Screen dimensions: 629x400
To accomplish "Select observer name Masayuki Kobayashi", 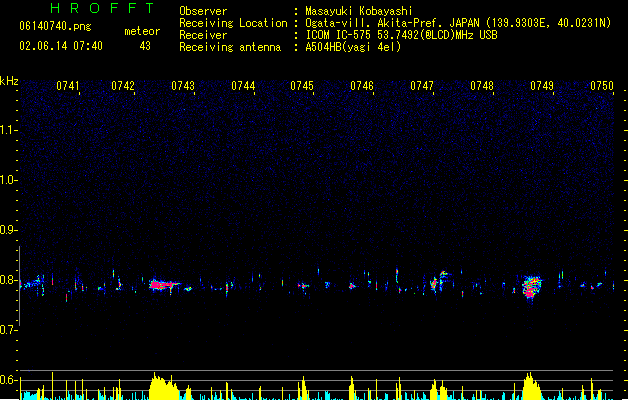I will point(359,11).
